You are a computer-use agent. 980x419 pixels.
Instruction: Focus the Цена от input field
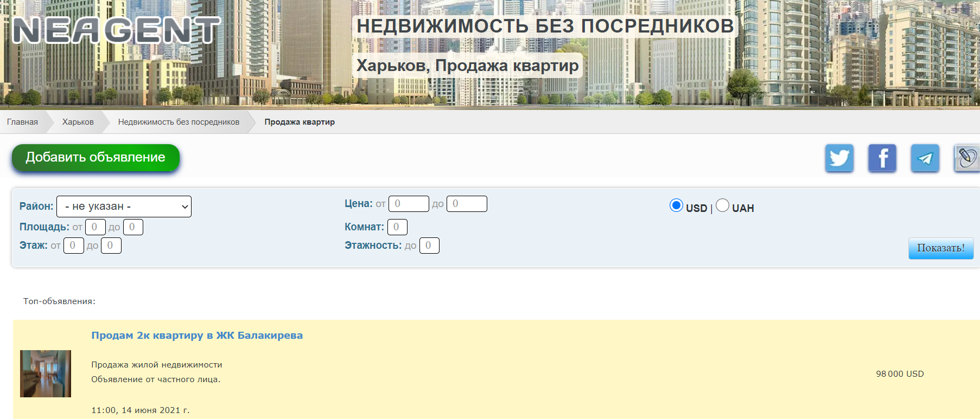(409, 204)
